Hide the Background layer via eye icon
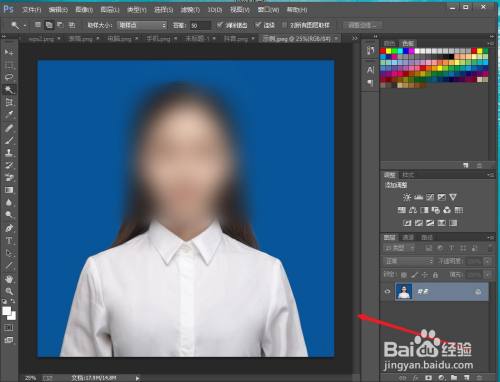This screenshot has width=500, height=382. pos(387,292)
